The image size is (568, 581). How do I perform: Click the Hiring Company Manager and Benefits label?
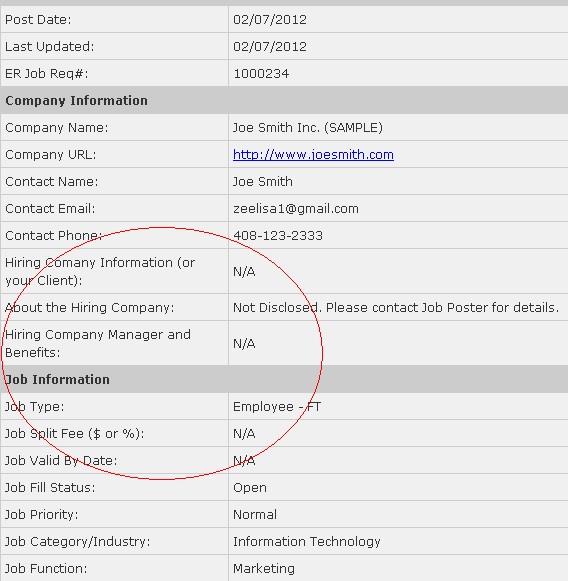click(98, 343)
